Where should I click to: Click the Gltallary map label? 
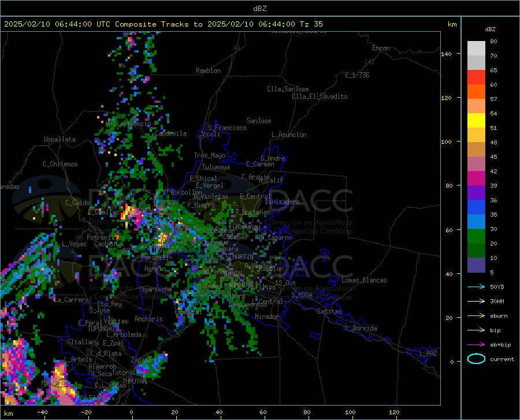(x=83, y=342)
